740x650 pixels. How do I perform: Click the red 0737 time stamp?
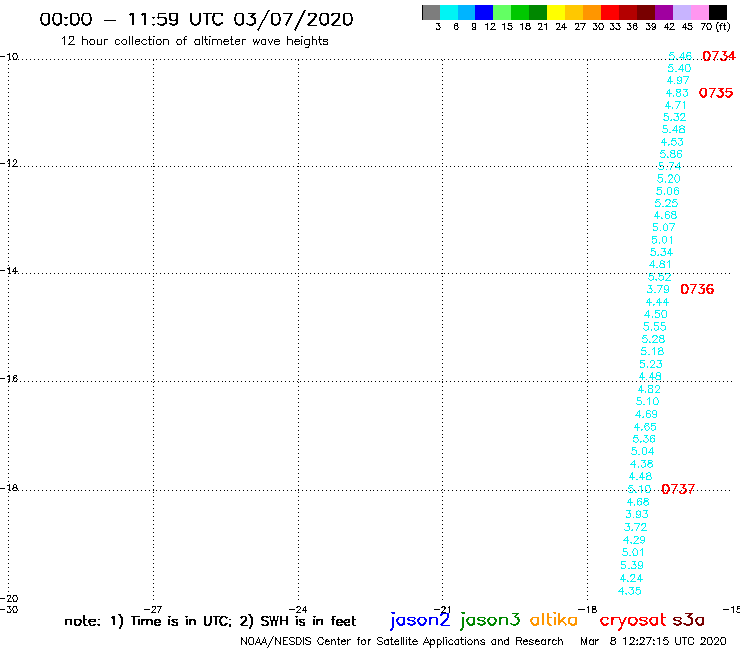tap(678, 489)
